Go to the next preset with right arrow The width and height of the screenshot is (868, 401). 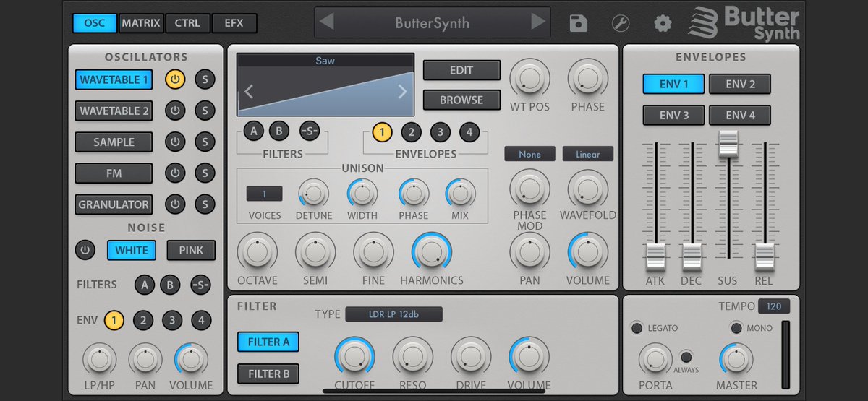point(537,22)
